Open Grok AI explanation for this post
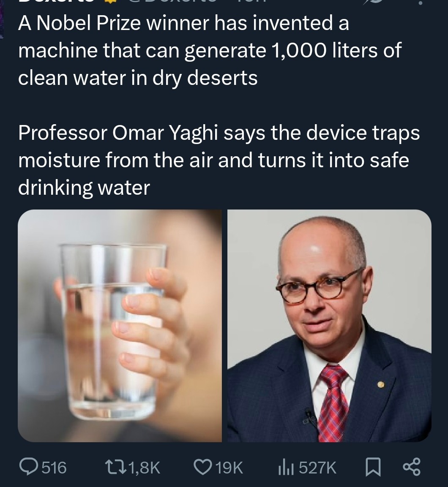Image resolution: width=448 pixels, height=487 pixels. pyautogui.click(x=374, y=2)
